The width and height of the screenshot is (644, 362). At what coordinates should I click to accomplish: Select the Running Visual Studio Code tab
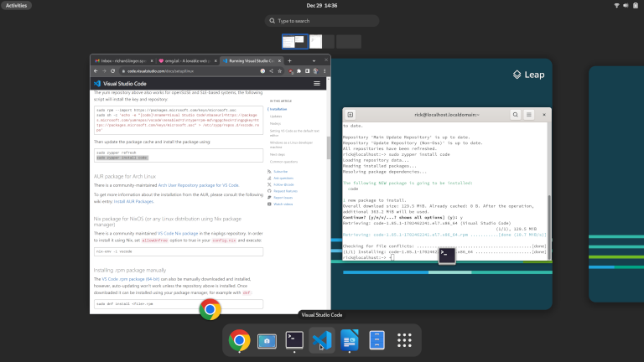(252, 60)
